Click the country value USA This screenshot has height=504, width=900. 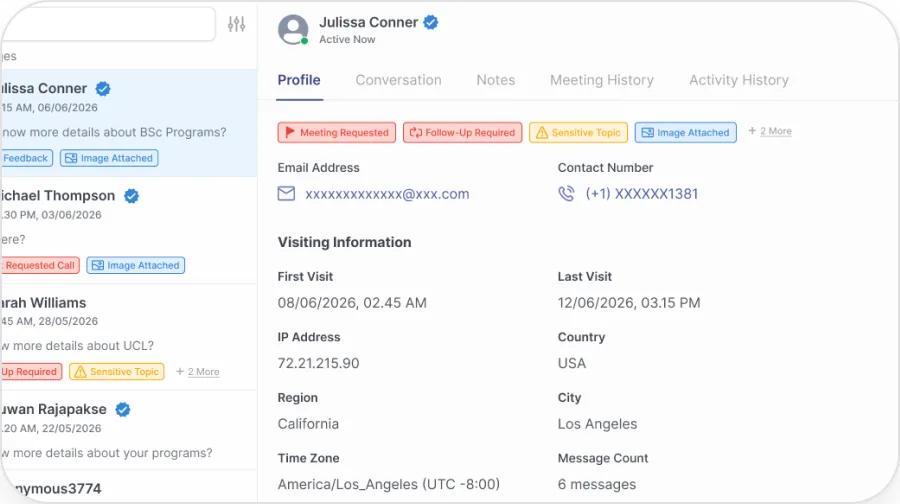coord(572,363)
